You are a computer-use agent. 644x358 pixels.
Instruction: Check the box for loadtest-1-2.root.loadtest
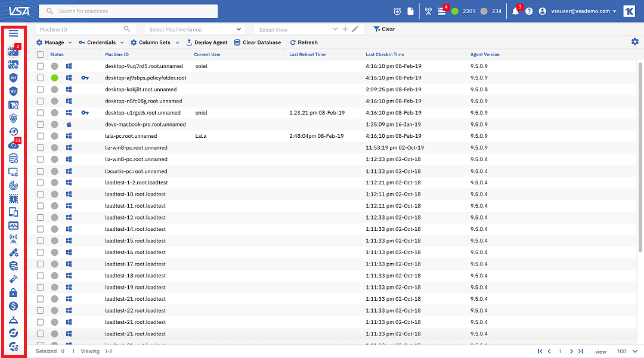click(40, 183)
